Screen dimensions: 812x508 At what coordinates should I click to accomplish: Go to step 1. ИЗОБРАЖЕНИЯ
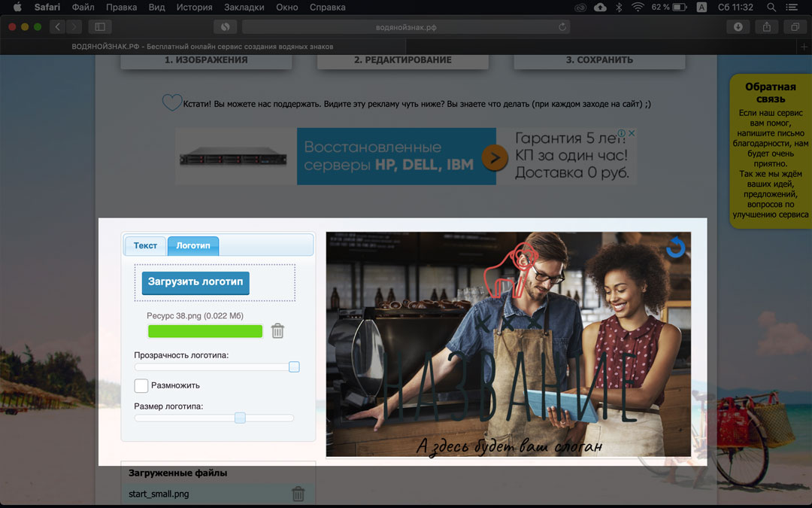coord(206,61)
